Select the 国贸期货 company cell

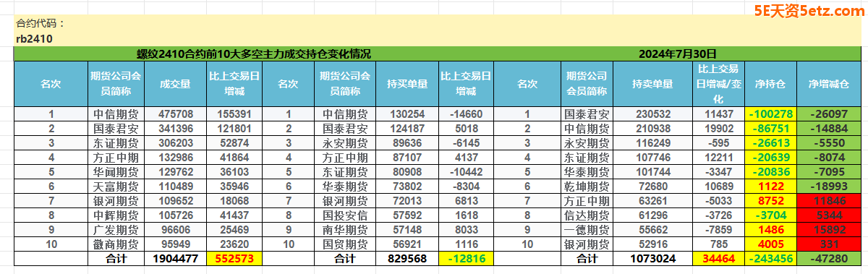click(x=344, y=244)
